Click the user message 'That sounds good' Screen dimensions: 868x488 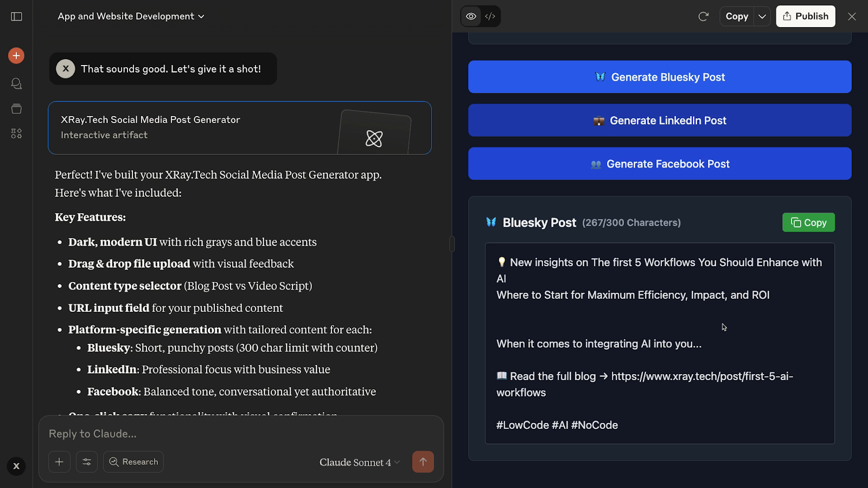point(163,69)
